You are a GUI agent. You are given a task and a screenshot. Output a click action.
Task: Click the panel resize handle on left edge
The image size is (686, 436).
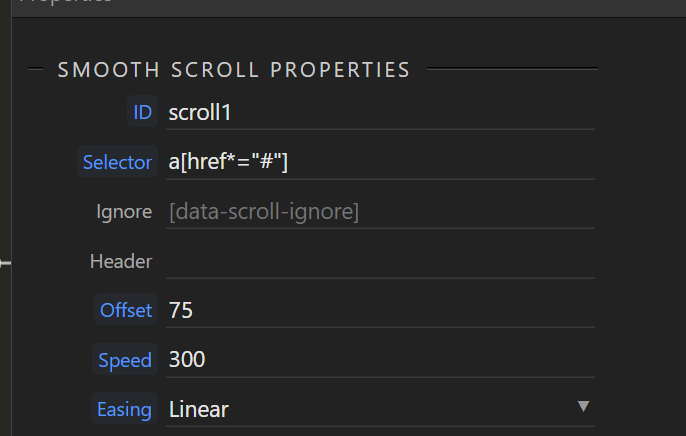5,263
